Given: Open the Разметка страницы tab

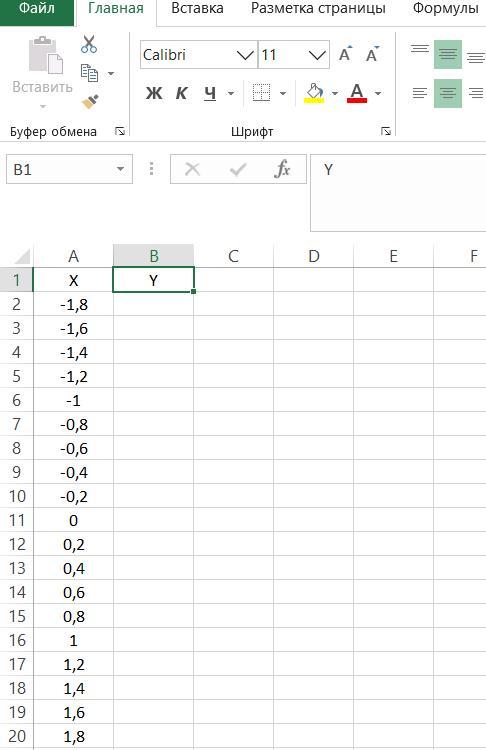Looking at the screenshot, I should [x=318, y=9].
